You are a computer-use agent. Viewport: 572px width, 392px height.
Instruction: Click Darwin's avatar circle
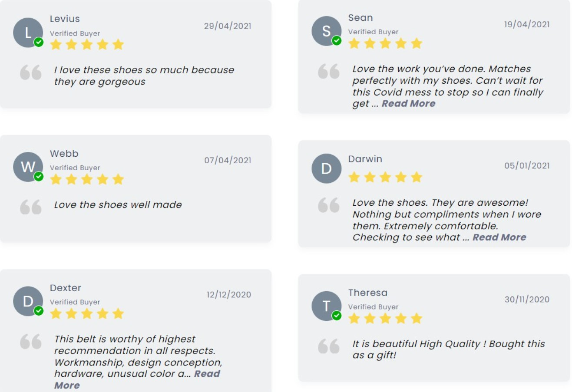(326, 168)
